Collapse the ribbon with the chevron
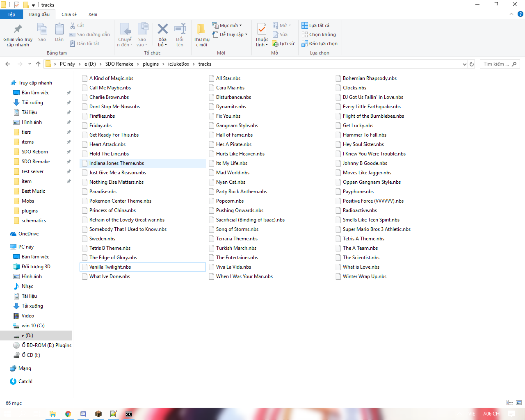The height and width of the screenshot is (420, 525). tap(511, 14)
